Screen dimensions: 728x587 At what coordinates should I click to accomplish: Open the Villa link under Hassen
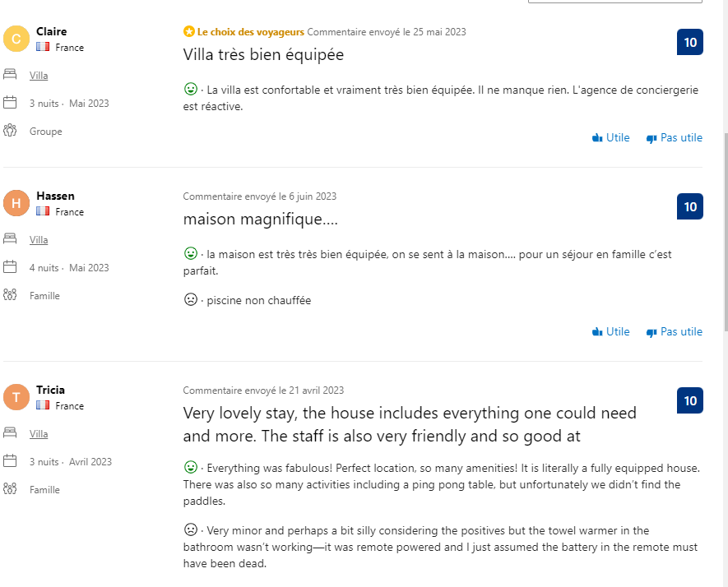[x=39, y=240]
